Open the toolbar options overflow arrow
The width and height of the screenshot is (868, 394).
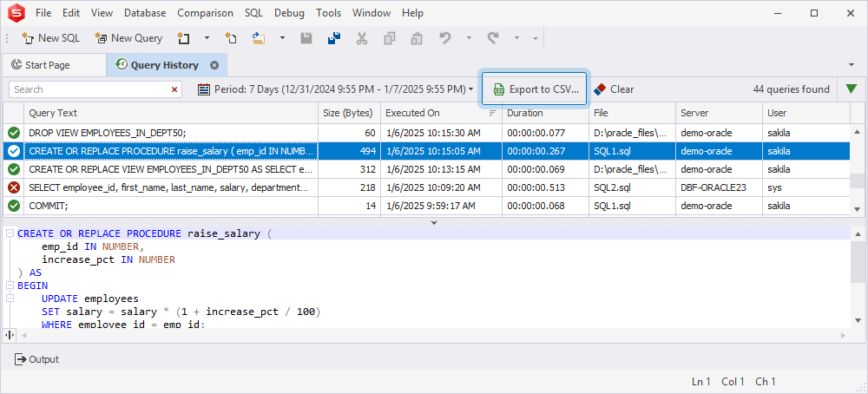pyautogui.click(x=536, y=38)
